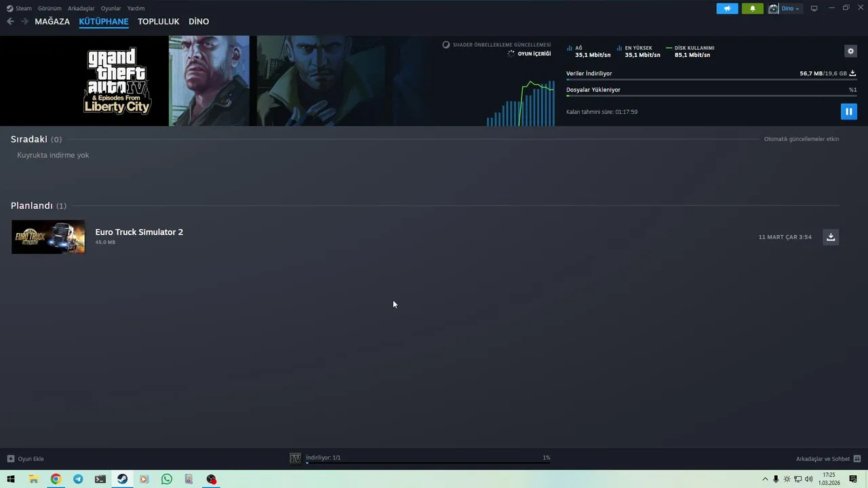Click 'SHADER ÖNBELLEKLEME GÜNCELLEMESİ' label
The image size is (868, 488).
(x=502, y=45)
